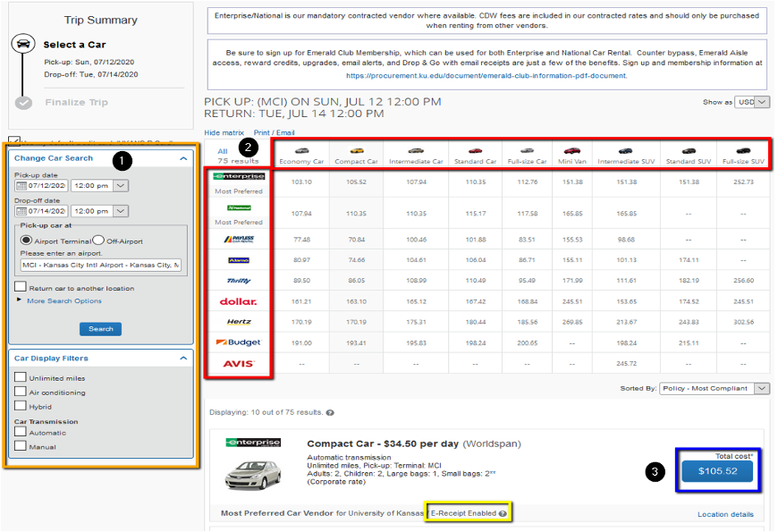Click Hertz Full-size SUV price 302.56
778x532 pixels.
click(743, 322)
